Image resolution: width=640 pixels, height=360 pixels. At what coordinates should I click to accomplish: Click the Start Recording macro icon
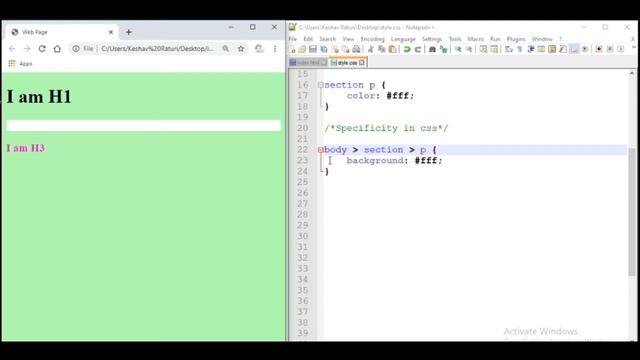(599, 49)
